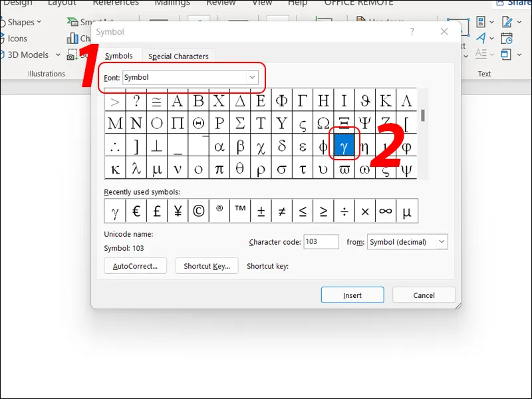Viewport: 532px width, 399px height.
Task: Pick capital Delta Δ in the grid
Action: [240, 101]
